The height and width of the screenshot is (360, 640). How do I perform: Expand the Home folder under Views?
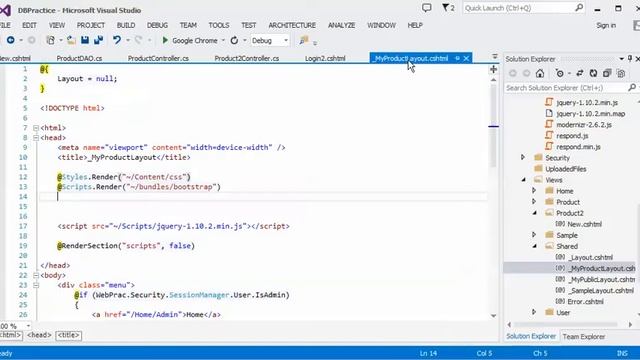pyautogui.click(x=534, y=190)
